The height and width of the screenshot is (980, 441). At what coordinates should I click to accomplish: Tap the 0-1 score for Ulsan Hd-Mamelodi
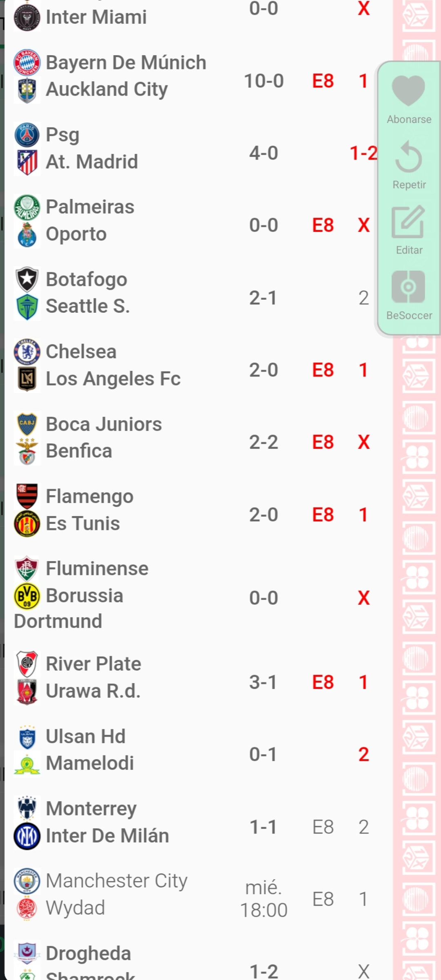click(263, 754)
